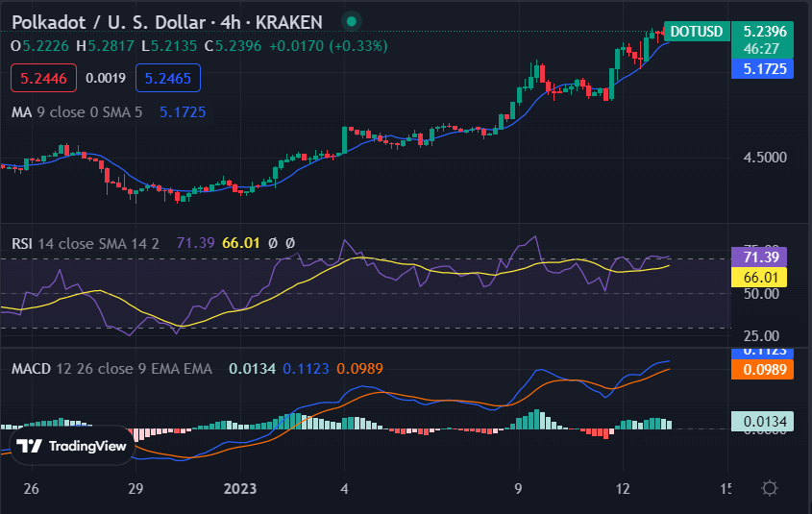The width and height of the screenshot is (812, 514).
Task: Click green market status dot
Action: pyautogui.click(x=351, y=22)
